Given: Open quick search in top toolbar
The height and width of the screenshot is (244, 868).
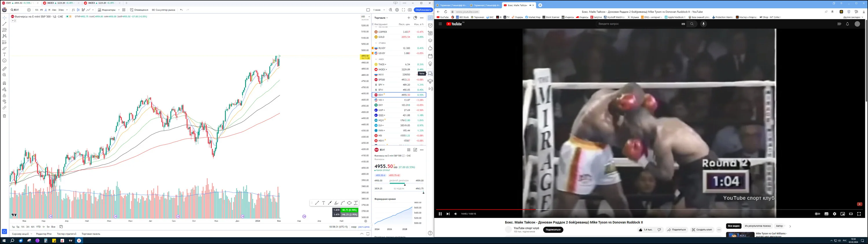Looking at the screenshot, I should click(x=391, y=10).
